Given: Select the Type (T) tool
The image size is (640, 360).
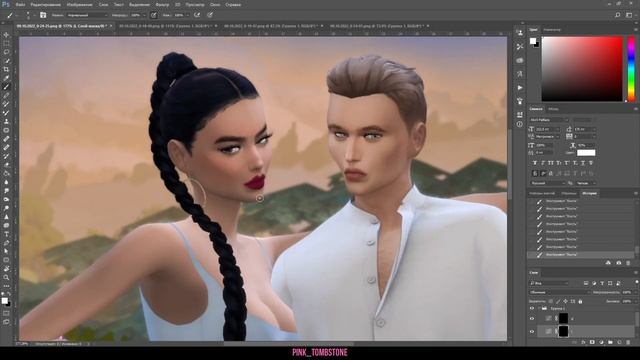Looking at the screenshot, I should point(6,234).
